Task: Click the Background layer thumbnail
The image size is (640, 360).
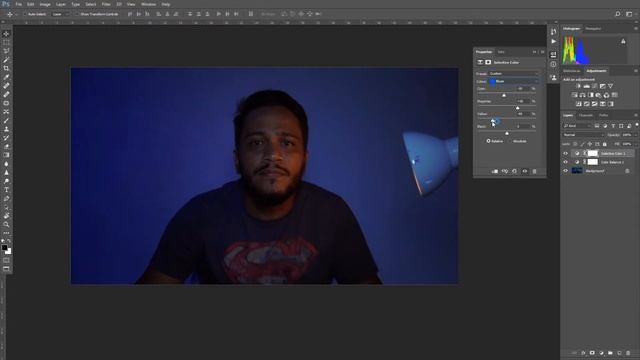Action: point(577,171)
